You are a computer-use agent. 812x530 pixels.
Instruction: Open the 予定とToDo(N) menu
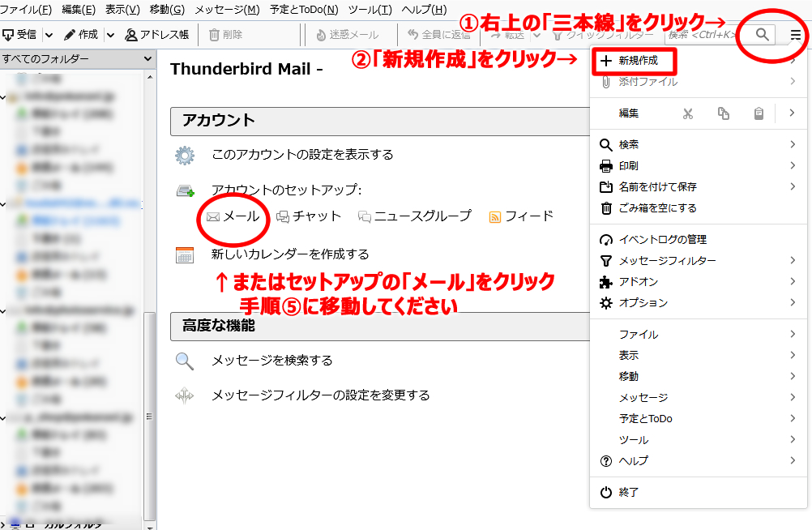(x=303, y=10)
